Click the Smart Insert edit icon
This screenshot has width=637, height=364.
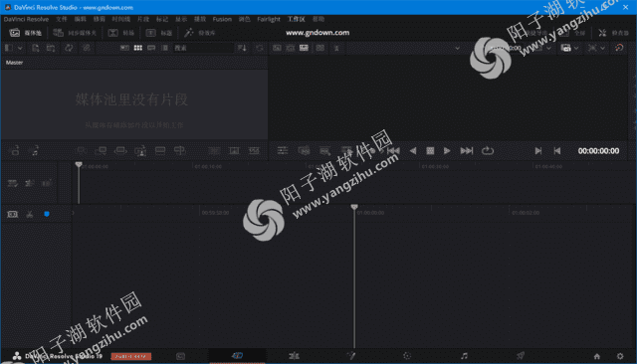(81, 151)
